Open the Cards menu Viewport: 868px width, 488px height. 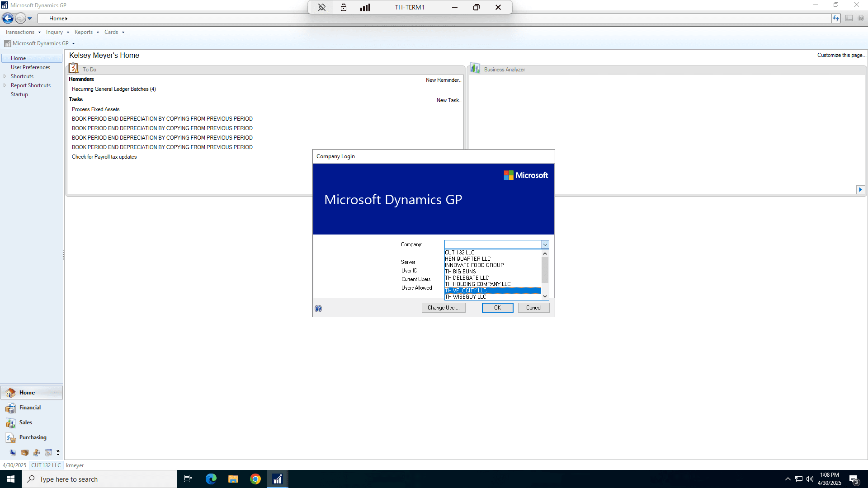point(114,32)
